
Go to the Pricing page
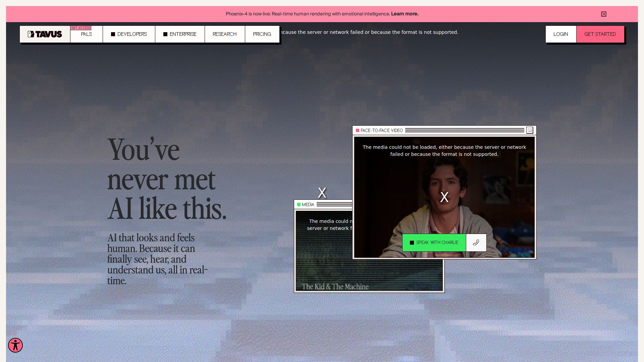(262, 34)
